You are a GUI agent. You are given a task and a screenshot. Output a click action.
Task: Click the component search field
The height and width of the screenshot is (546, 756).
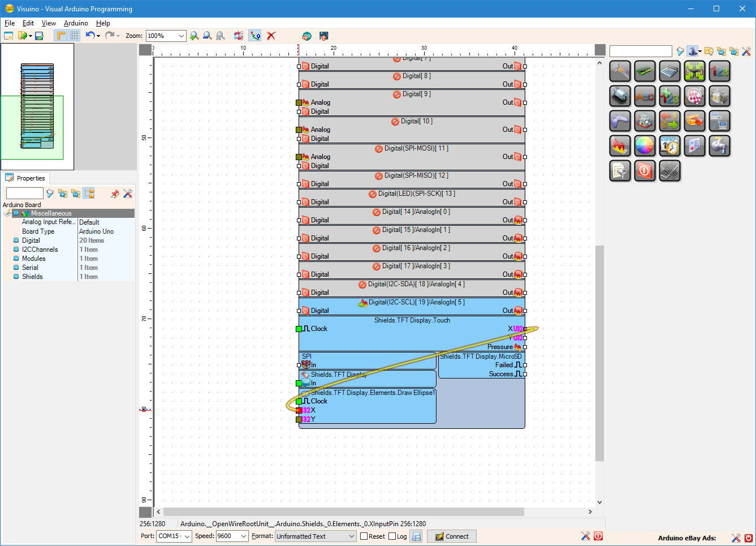641,51
